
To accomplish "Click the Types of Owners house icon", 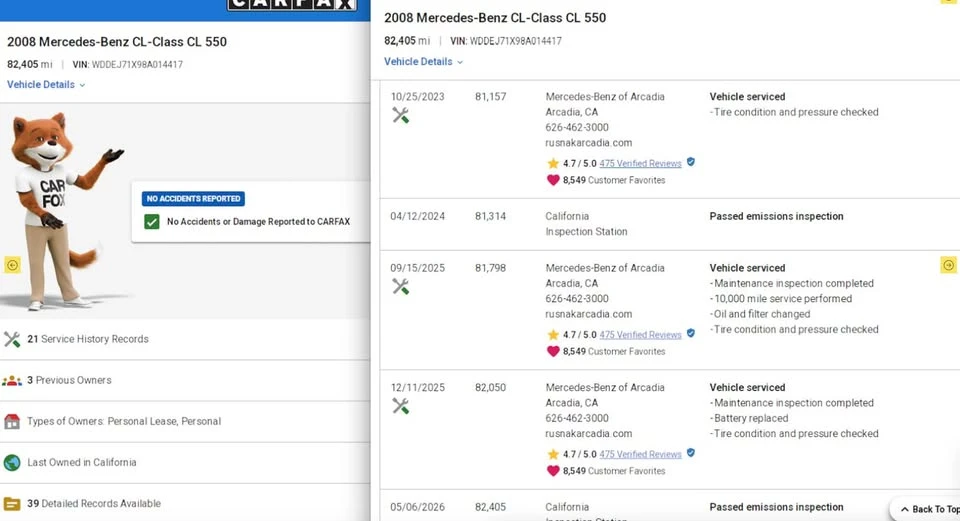I will (12, 421).
